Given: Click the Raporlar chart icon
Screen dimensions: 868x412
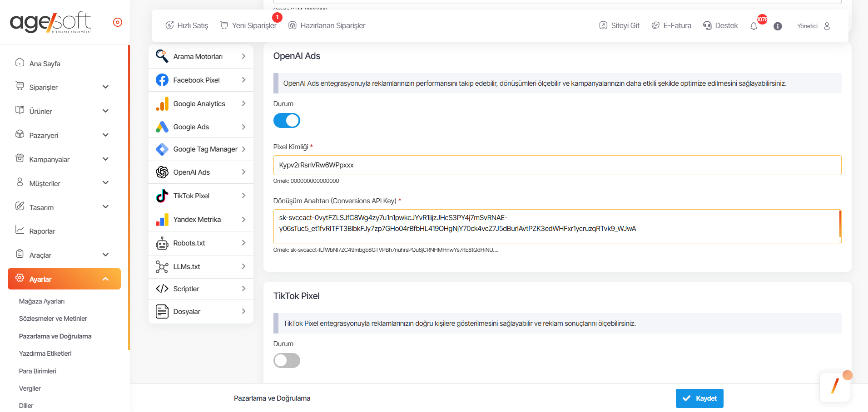Looking at the screenshot, I should pyautogui.click(x=20, y=230).
